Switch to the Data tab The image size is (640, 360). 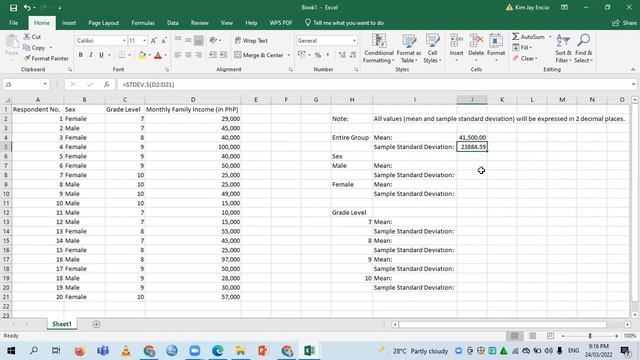coord(173,23)
